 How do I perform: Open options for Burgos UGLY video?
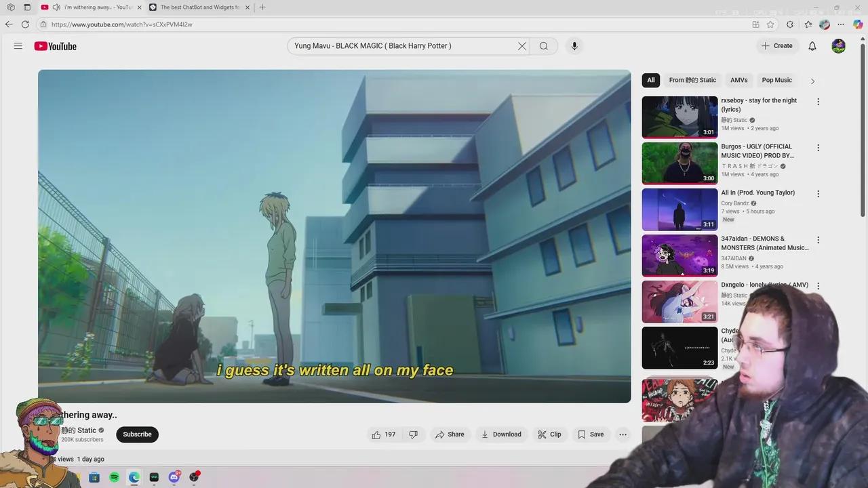[x=818, y=148]
